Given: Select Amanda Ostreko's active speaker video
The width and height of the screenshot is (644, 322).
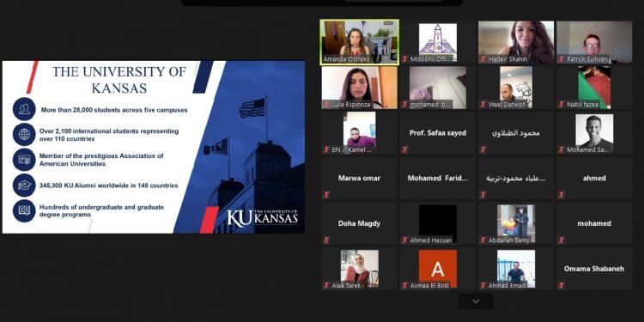Looking at the screenshot, I should tap(360, 42).
